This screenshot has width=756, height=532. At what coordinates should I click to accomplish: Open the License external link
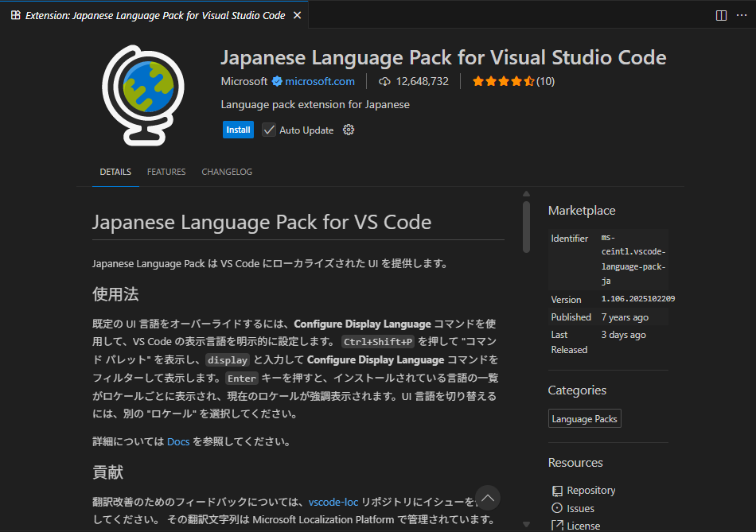[x=582, y=525]
